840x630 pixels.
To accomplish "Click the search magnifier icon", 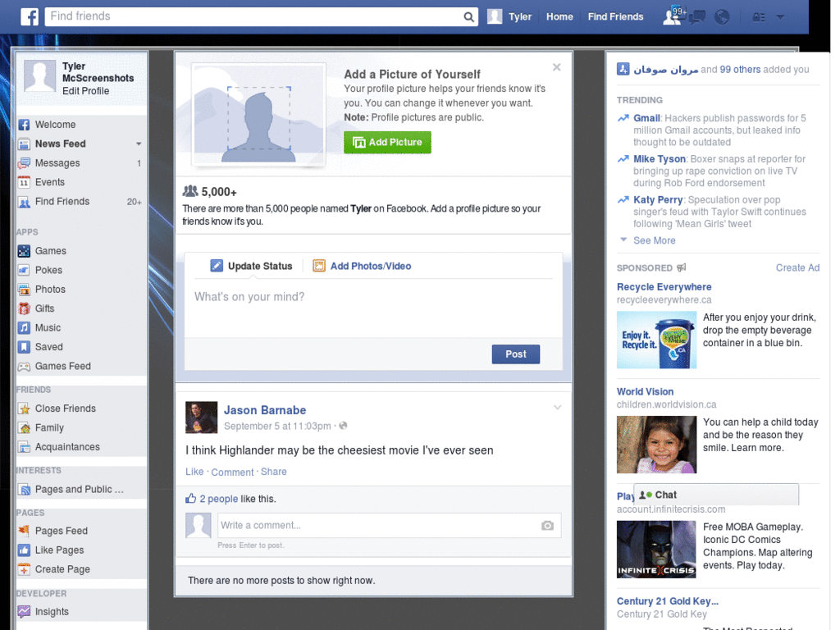I will (x=468, y=16).
